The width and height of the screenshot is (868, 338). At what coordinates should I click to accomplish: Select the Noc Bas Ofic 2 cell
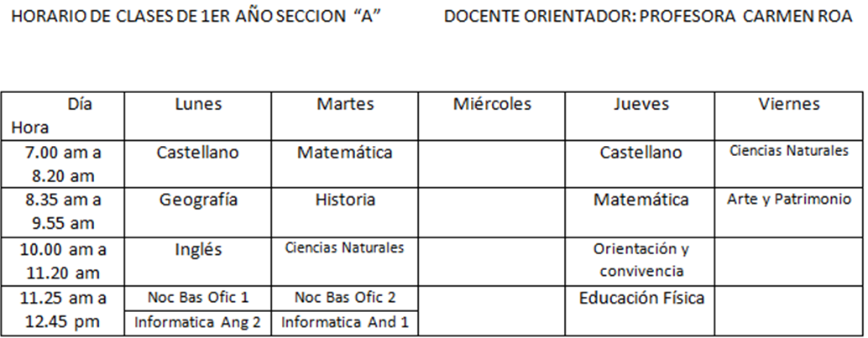[345, 299]
